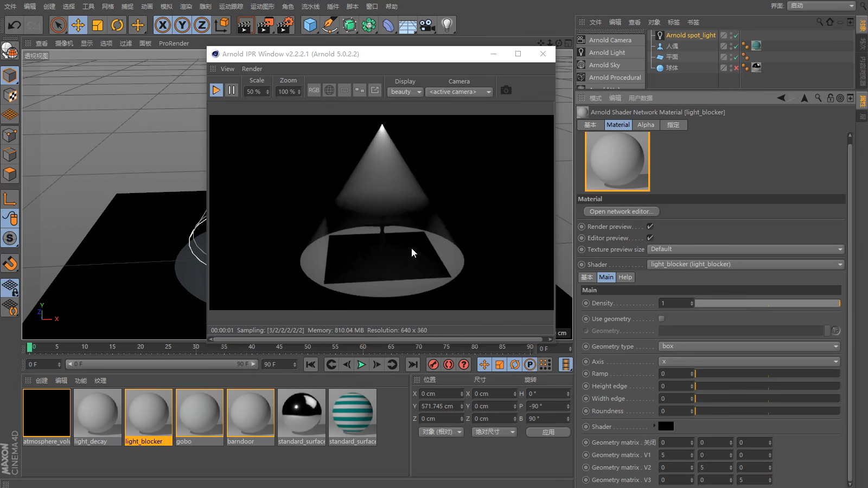The width and height of the screenshot is (868, 488).
Task: Start IPR rendering with the play button
Action: pos(216,91)
